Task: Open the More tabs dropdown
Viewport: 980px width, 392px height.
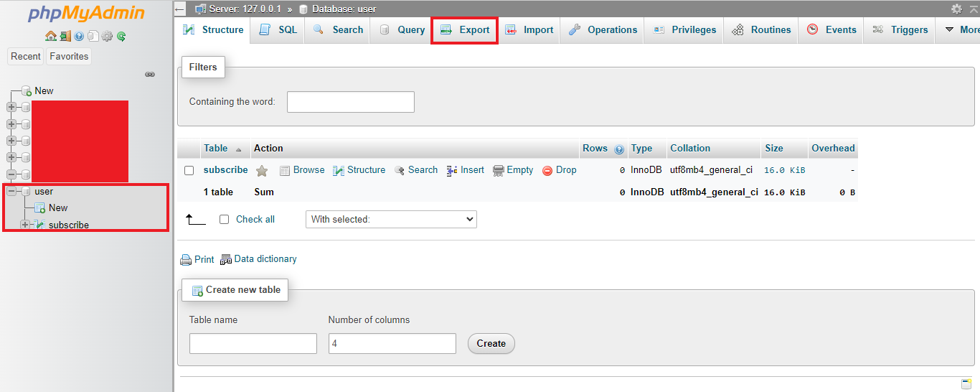Action: [961, 29]
